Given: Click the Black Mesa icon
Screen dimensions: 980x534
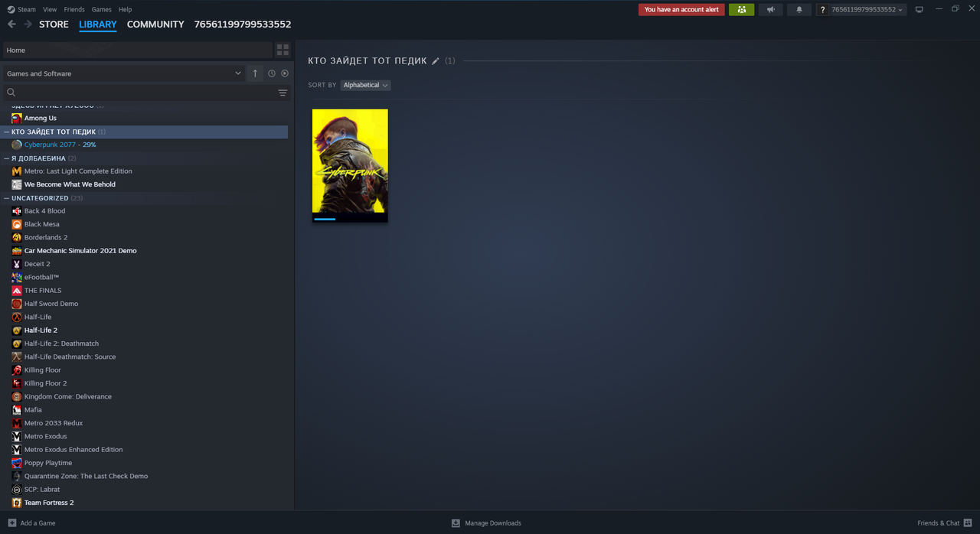Looking at the screenshot, I should click(17, 224).
